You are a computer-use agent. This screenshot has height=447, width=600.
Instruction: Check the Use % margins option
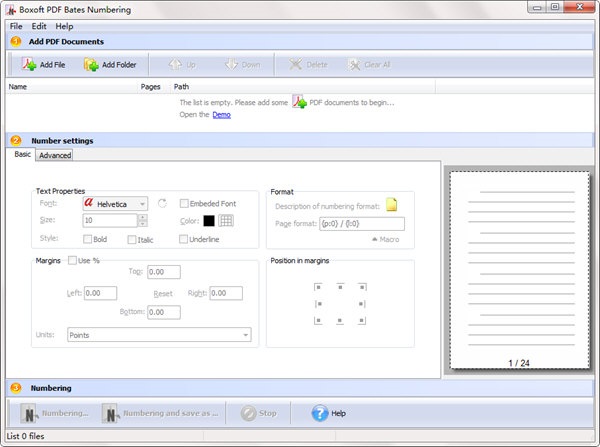pos(72,261)
